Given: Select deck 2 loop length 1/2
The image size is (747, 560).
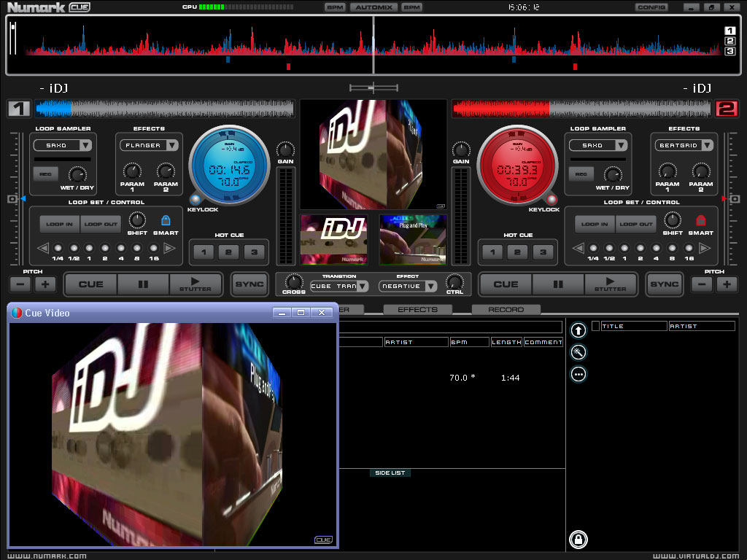Looking at the screenshot, I should pos(609,248).
